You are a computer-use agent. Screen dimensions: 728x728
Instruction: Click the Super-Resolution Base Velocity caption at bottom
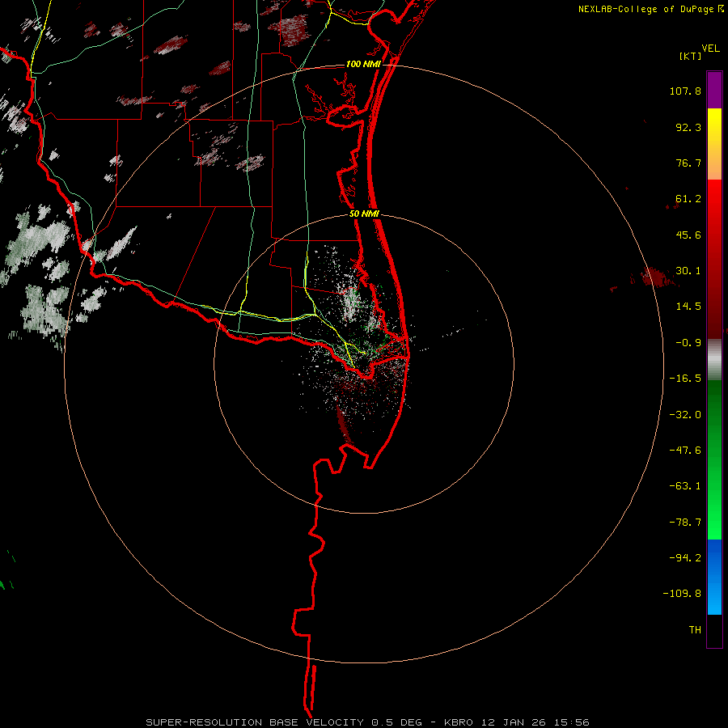pos(367,722)
